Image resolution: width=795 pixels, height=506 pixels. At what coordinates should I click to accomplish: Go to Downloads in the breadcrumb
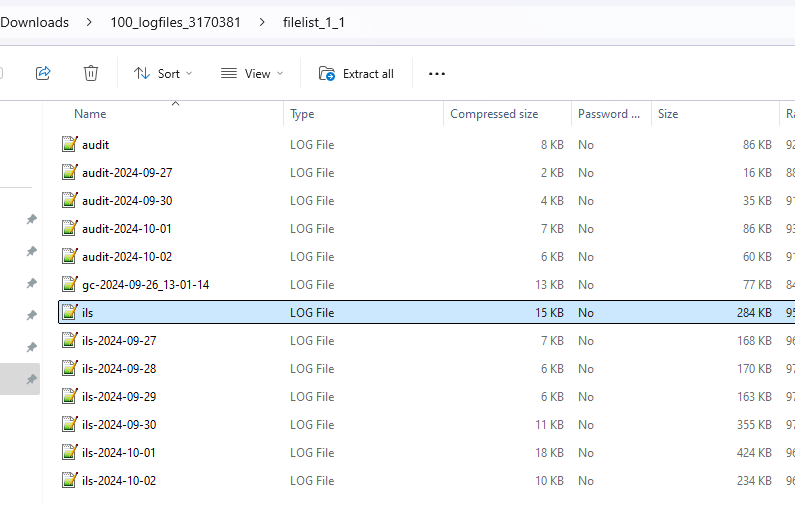pos(35,22)
